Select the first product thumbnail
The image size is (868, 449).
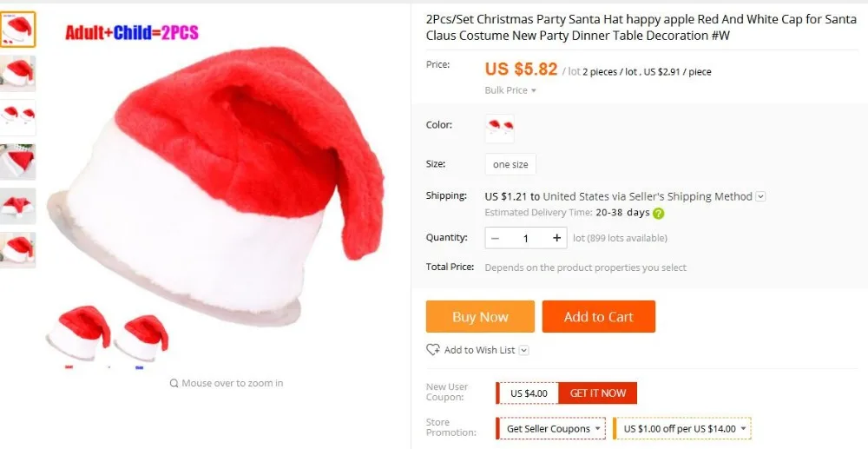click(17, 30)
